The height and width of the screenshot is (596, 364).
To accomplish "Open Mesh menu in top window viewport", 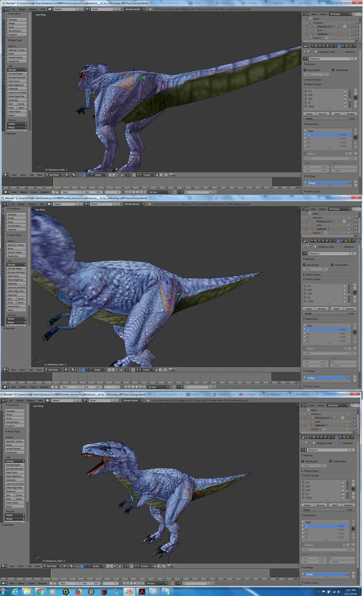I will coord(40,175).
